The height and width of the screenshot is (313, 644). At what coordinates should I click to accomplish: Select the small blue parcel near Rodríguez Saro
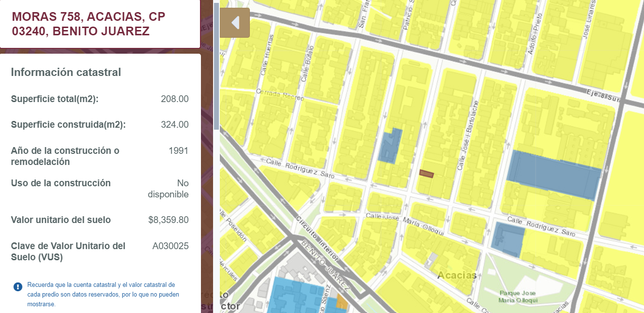pos(390,145)
